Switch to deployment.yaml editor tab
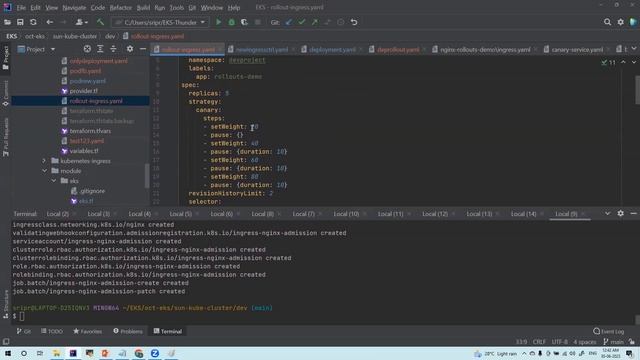 (332, 49)
